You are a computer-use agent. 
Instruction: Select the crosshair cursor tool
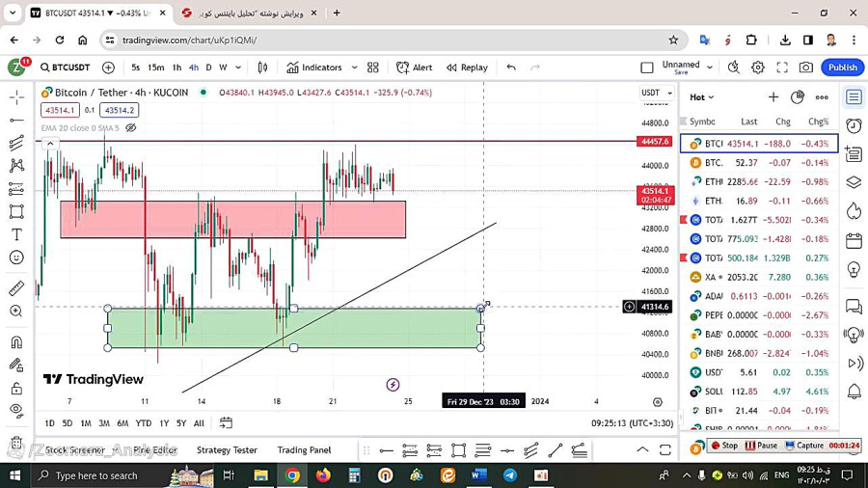[x=16, y=97]
